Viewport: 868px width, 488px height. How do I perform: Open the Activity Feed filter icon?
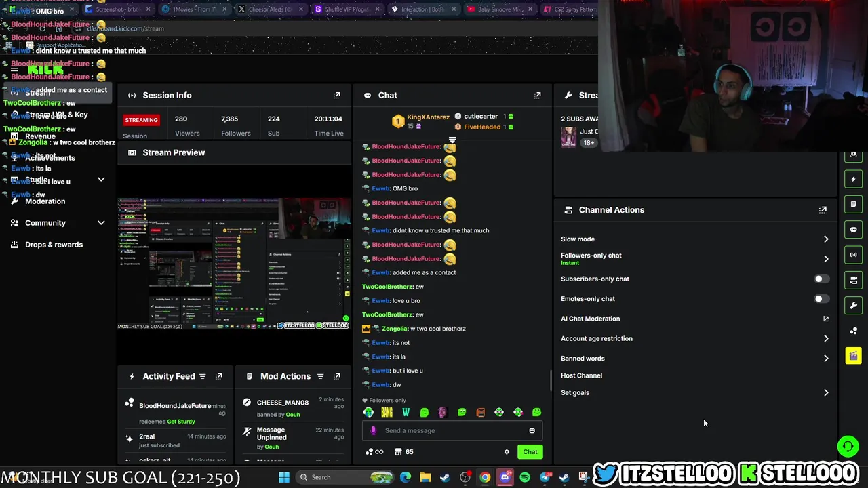click(x=202, y=376)
